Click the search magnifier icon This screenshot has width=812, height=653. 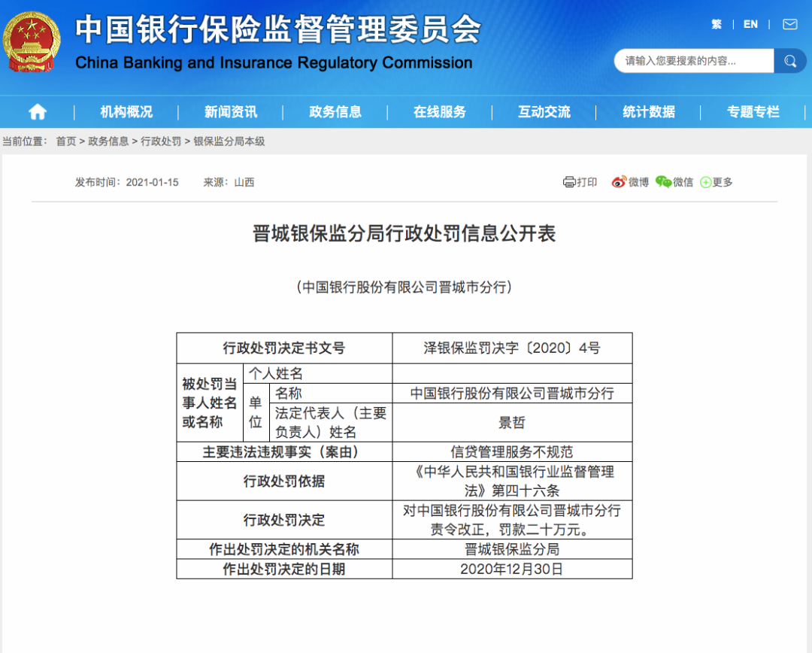point(790,61)
